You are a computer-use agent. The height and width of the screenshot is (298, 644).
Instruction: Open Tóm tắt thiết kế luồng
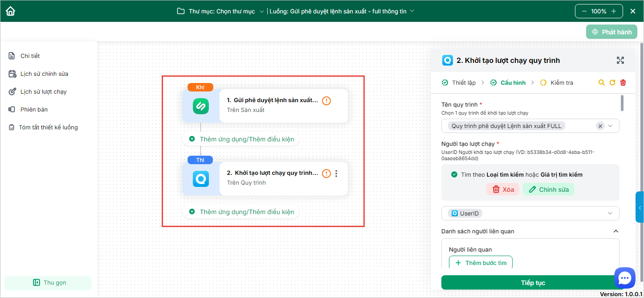pyautogui.click(x=48, y=127)
